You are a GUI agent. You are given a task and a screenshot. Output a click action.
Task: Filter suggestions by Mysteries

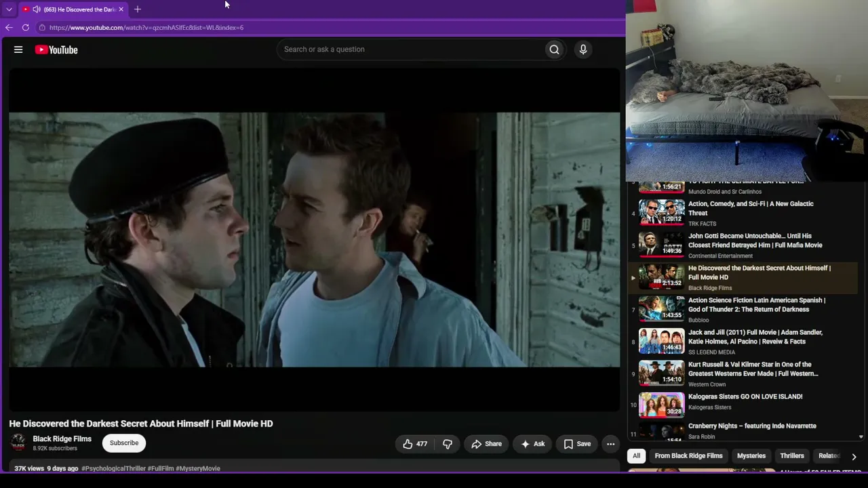751,456
